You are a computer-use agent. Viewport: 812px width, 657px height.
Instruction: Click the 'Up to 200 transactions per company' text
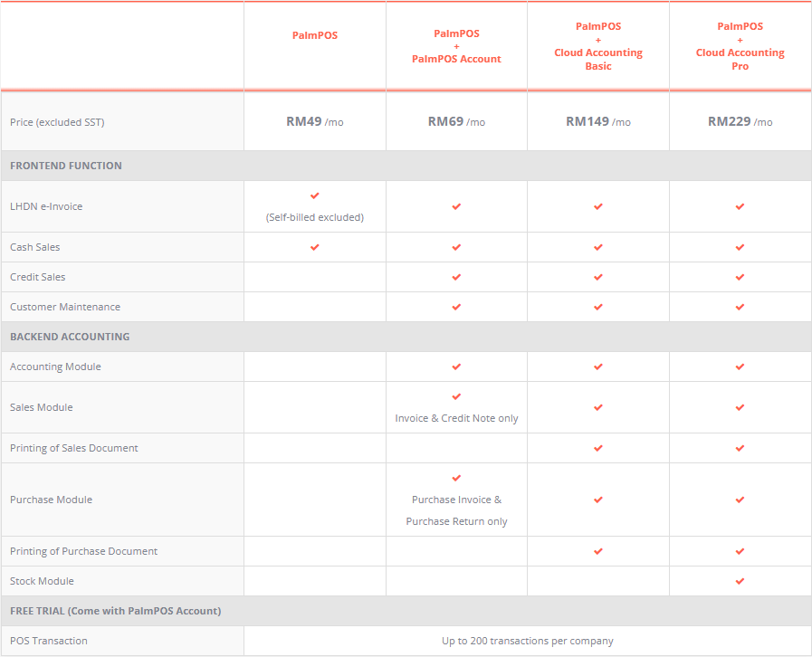pos(527,641)
